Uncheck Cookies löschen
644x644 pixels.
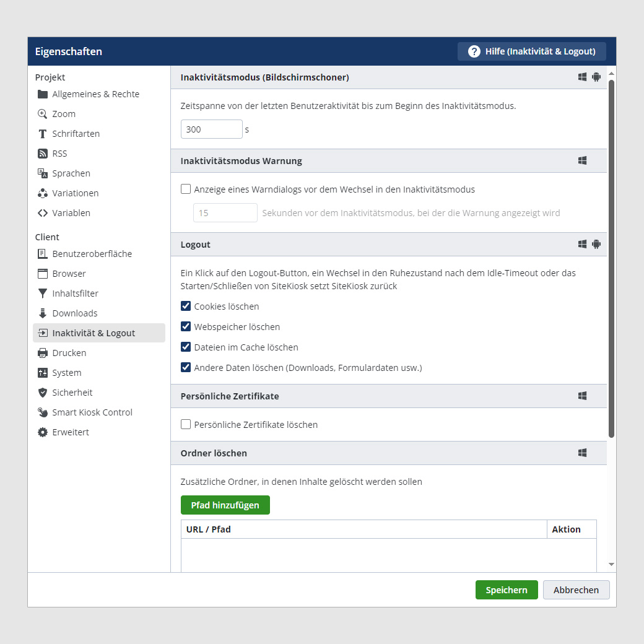pos(186,307)
